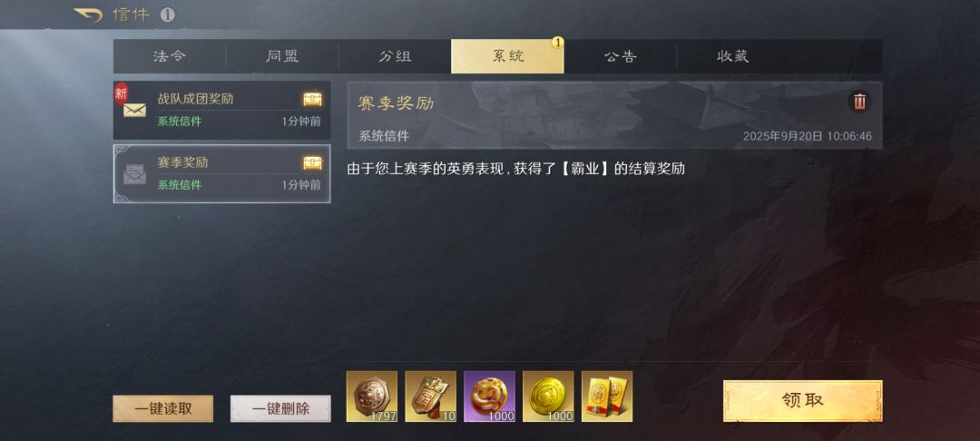Open the 战队成团奖励 mail entry
980x441 pixels.
click(x=222, y=110)
